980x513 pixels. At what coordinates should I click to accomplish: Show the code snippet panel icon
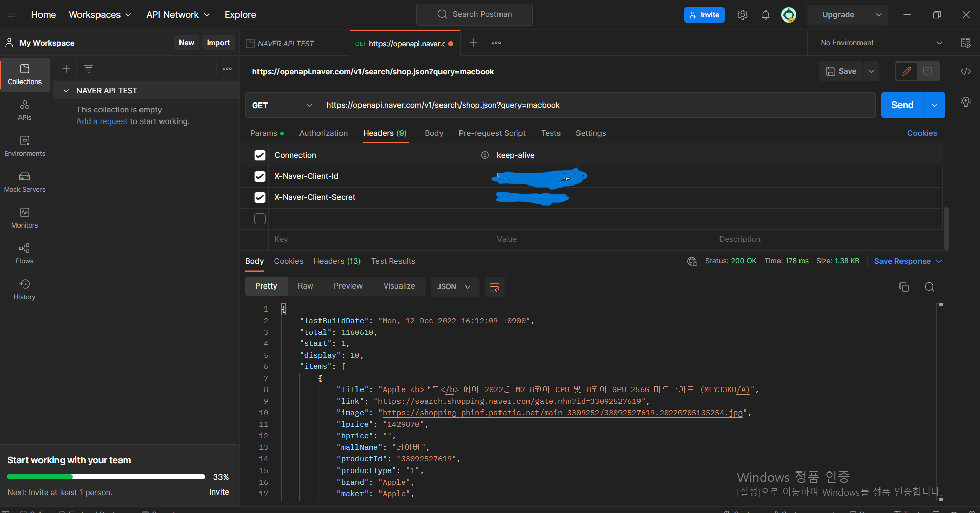tap(966, 71)
